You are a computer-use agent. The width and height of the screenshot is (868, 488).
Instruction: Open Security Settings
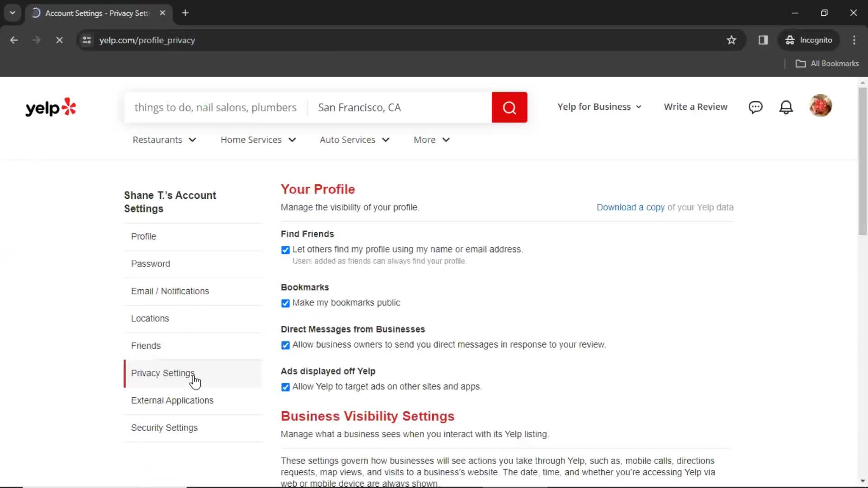point(193,428)
